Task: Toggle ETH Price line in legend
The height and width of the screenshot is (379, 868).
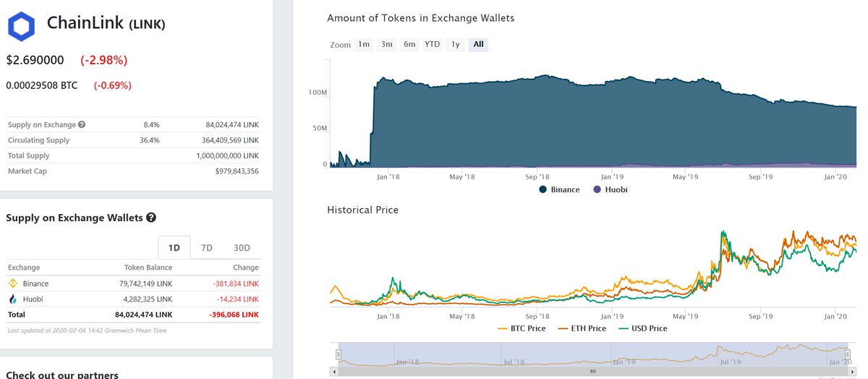Action: [582, 328]
